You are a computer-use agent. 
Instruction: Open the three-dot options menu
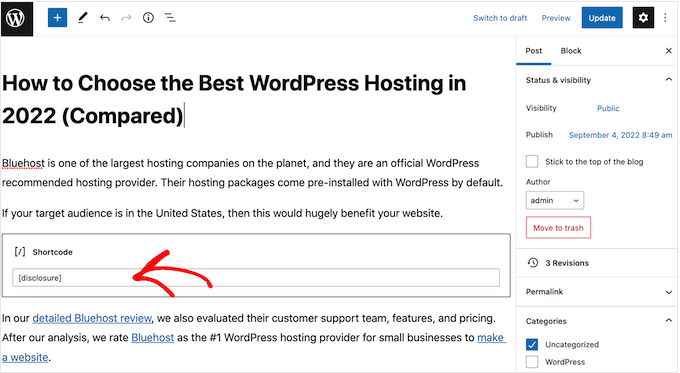click(x=665, y=18)
